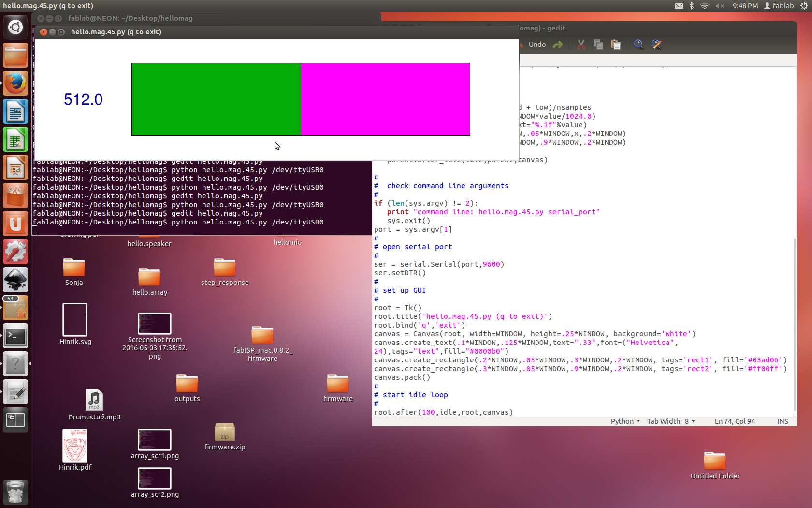
Task: Select Þrumustuð.mp3 audio file
Action: 94,405
